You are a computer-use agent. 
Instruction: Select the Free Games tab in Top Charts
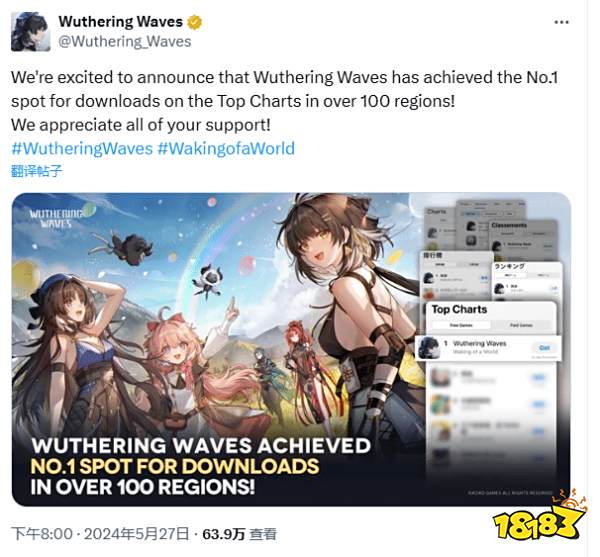[461, 325]
